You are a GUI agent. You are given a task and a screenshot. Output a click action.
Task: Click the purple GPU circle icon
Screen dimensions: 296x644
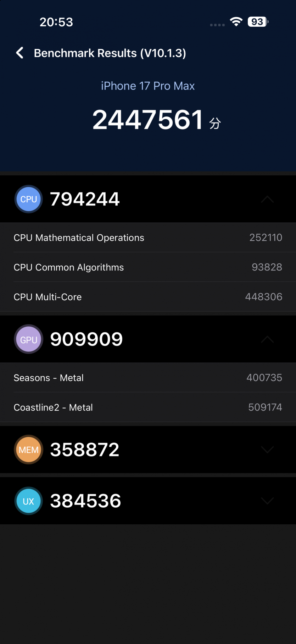click(x=29, y=339)
